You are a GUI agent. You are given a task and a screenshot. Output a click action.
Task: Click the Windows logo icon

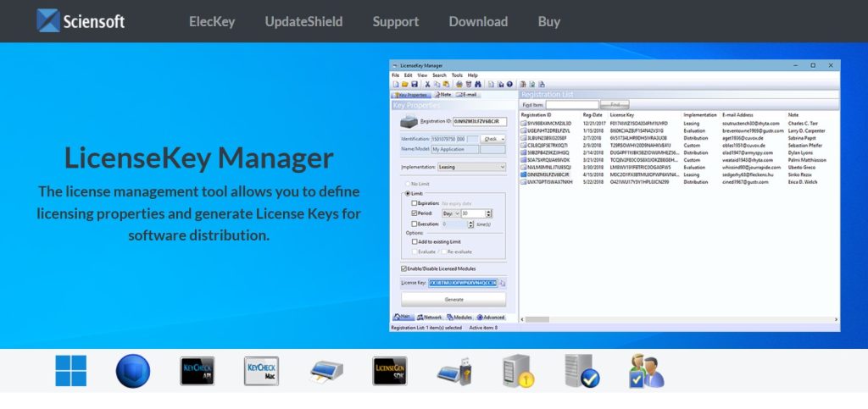pyautogui.click(x=71, y=371)
